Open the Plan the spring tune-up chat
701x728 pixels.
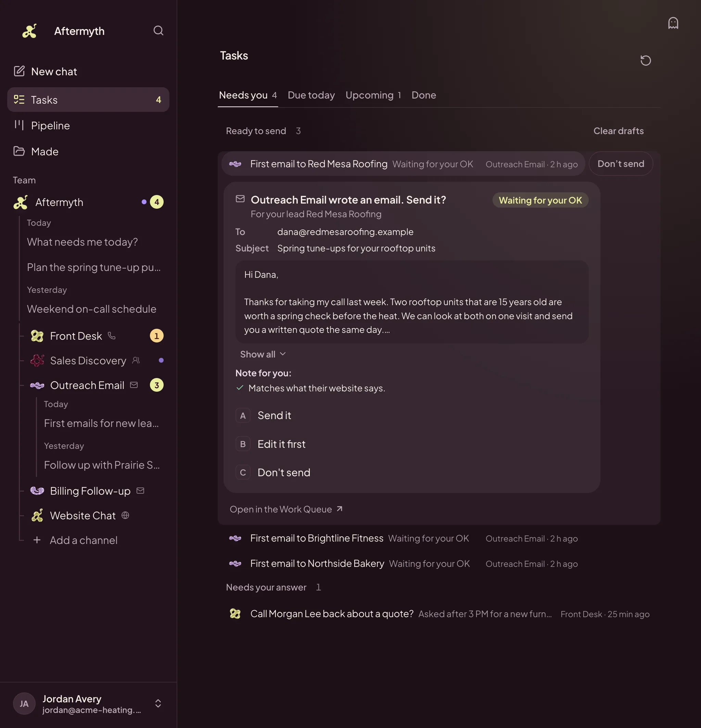[x=94, y=267]
